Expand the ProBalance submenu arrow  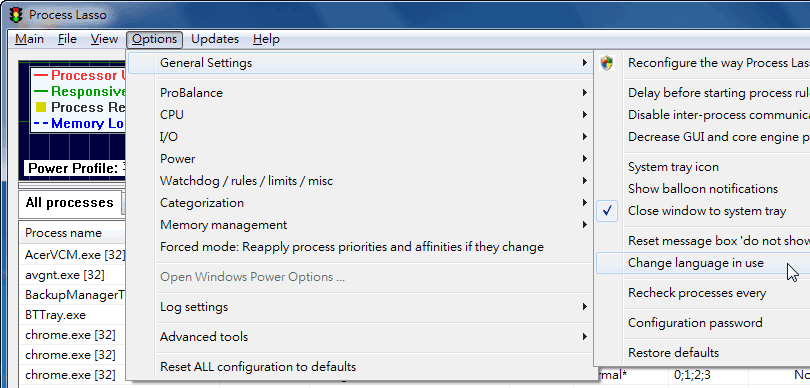585,93
